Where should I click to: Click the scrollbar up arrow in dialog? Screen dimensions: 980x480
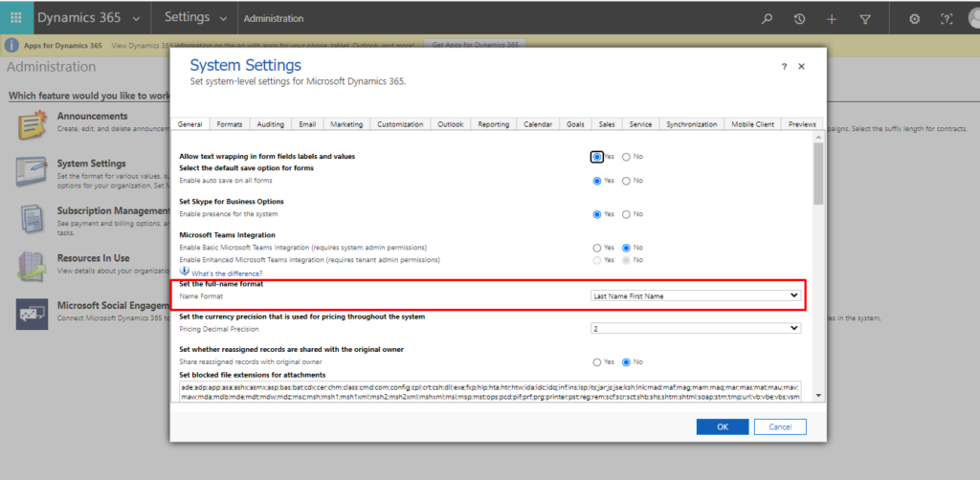point(818,136)
